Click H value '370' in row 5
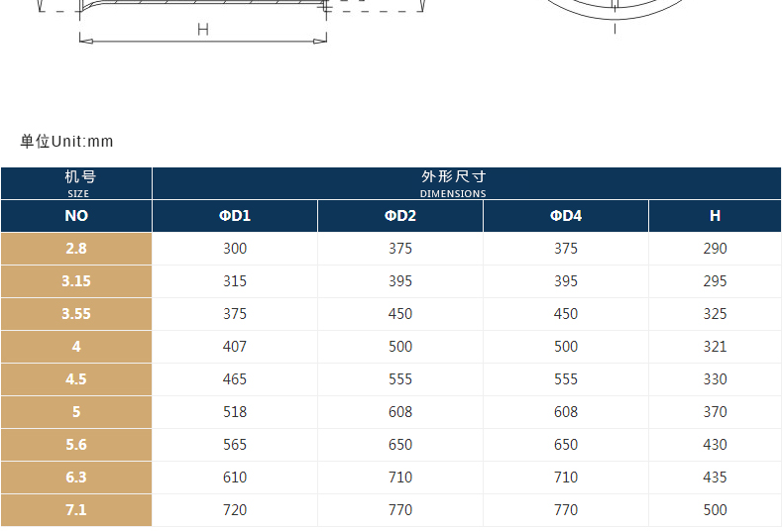Viewport: 783px width, 532px height. tap(715, 412)
